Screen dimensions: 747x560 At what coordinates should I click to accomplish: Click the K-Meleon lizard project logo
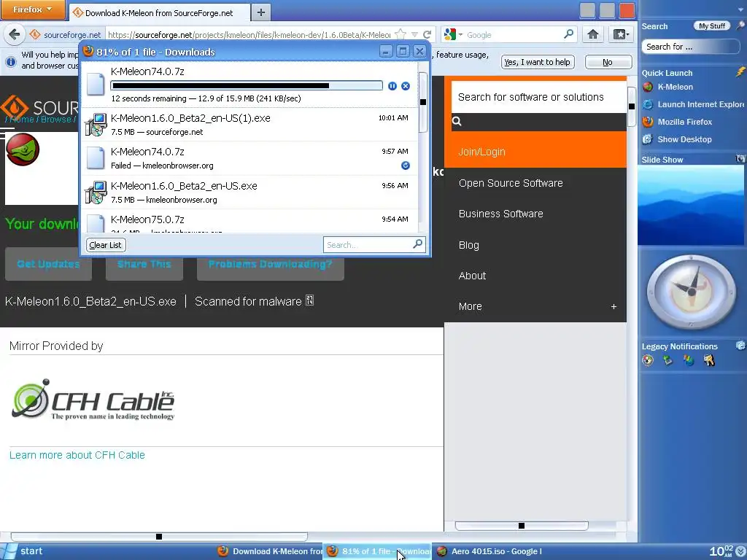(x=23, y=149)
